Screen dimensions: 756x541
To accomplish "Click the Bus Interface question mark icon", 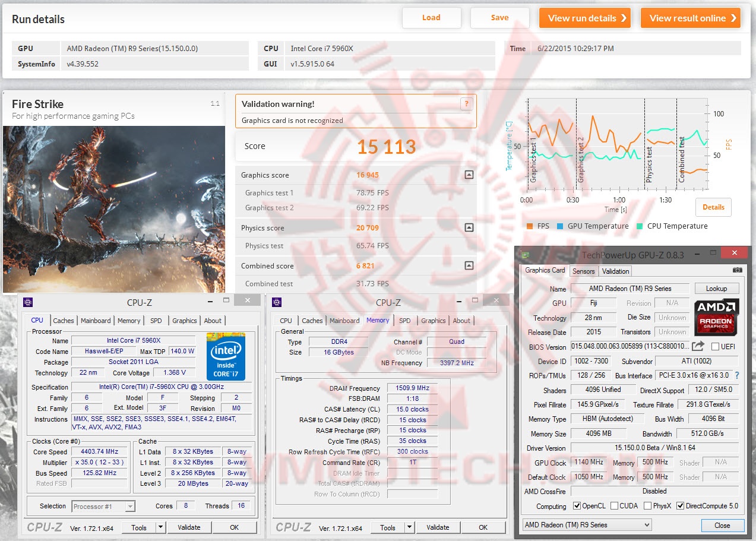I will (x=738, y=375).
